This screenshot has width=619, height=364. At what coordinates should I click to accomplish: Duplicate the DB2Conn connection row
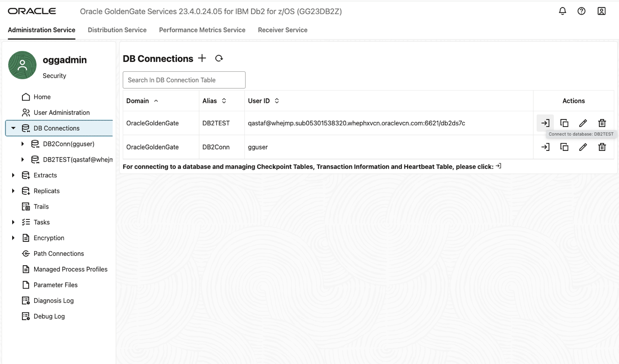tap(564, 147)
